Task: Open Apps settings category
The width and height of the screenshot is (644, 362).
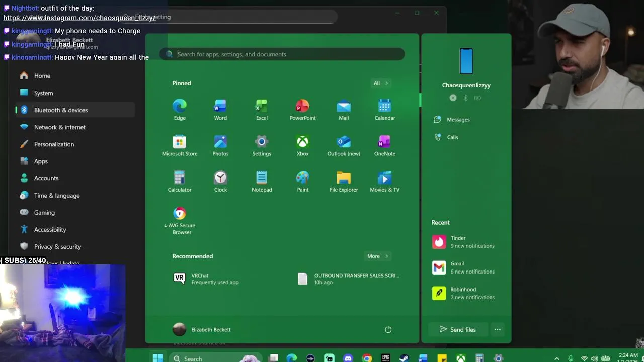Action: tap(74, 161)
